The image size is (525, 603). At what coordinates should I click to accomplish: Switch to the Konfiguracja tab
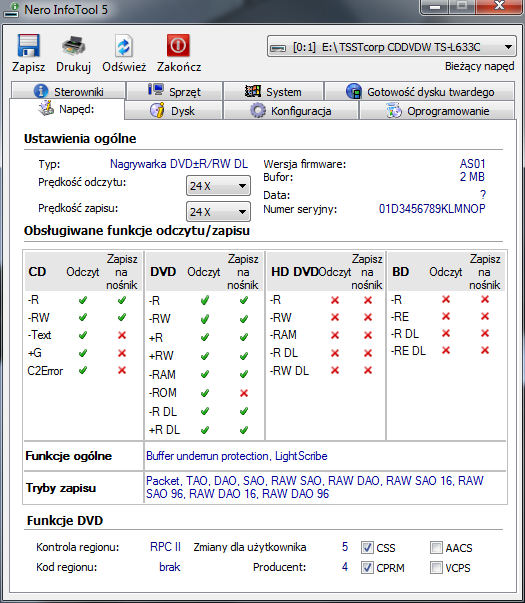pos(291,111)
